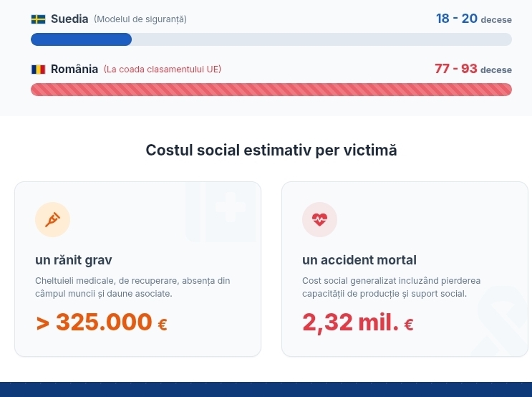This screenshot has height=397, width=532.
Task: Select the România country label
Action: click(x=74, y=70)
